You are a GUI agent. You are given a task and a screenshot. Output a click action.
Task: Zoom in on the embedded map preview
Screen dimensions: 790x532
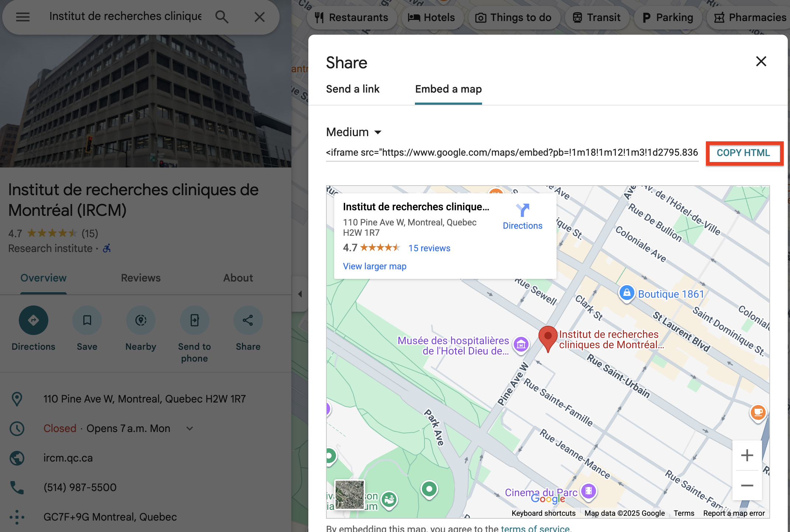tap(747, 455)
